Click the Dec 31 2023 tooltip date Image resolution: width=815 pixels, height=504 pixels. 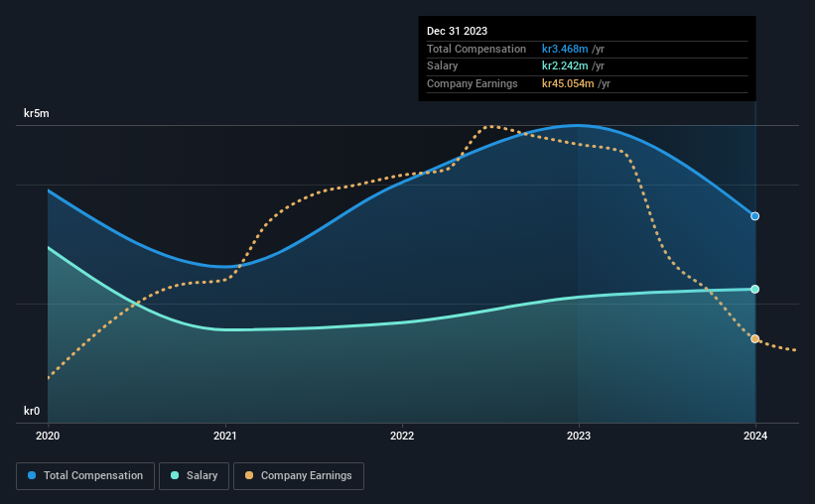click(x=457, y=31)
